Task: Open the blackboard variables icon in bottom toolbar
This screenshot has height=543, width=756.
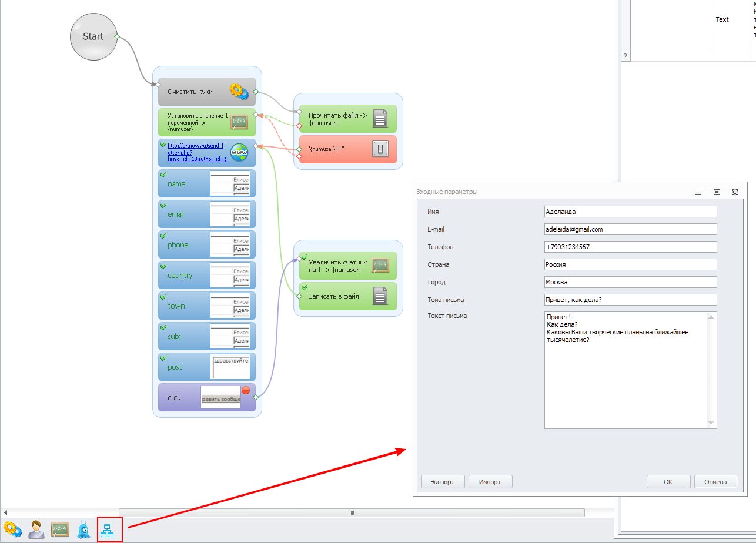Action: pos(60,529)
